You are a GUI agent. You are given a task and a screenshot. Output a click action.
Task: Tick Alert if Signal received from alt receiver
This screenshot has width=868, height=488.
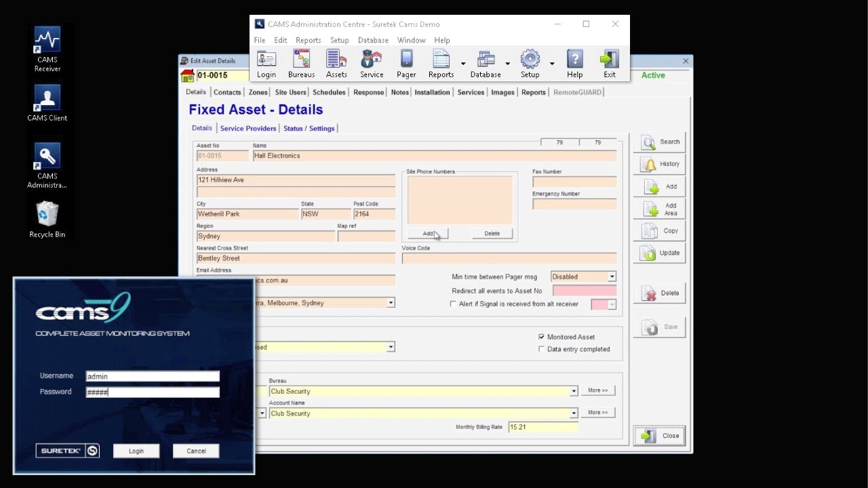pyautogui.click(x=453, y=304)
